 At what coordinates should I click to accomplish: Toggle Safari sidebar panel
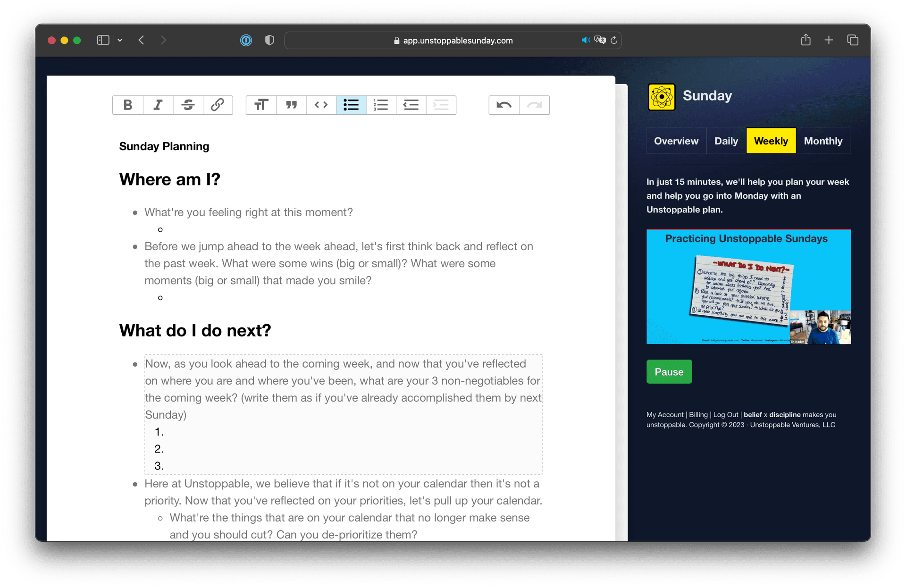point(103,41)
